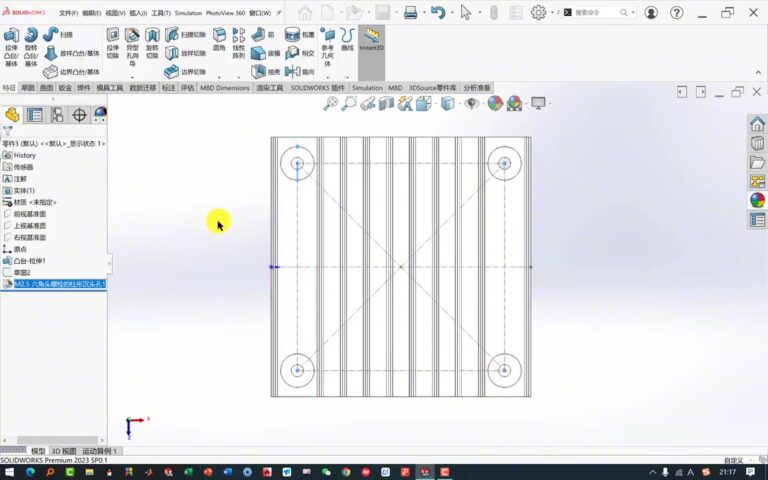
Task: Click the Section View icon
Action: tap(386, 103)
